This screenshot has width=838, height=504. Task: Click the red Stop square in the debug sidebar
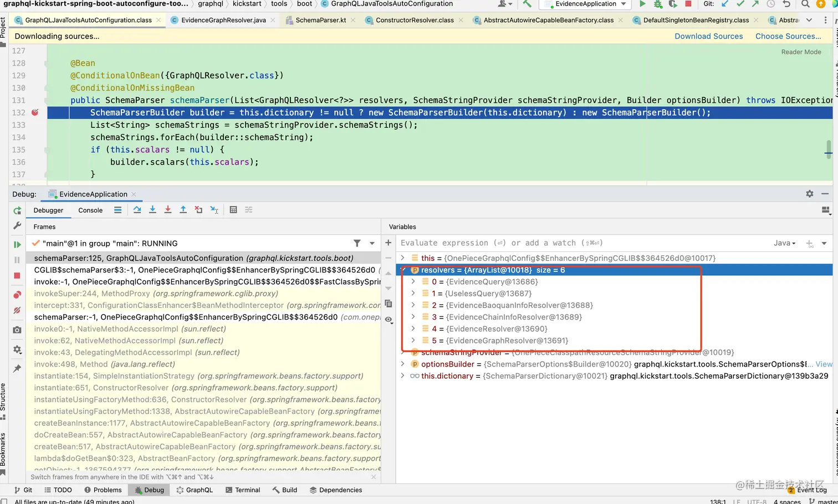tap(17, 275)
